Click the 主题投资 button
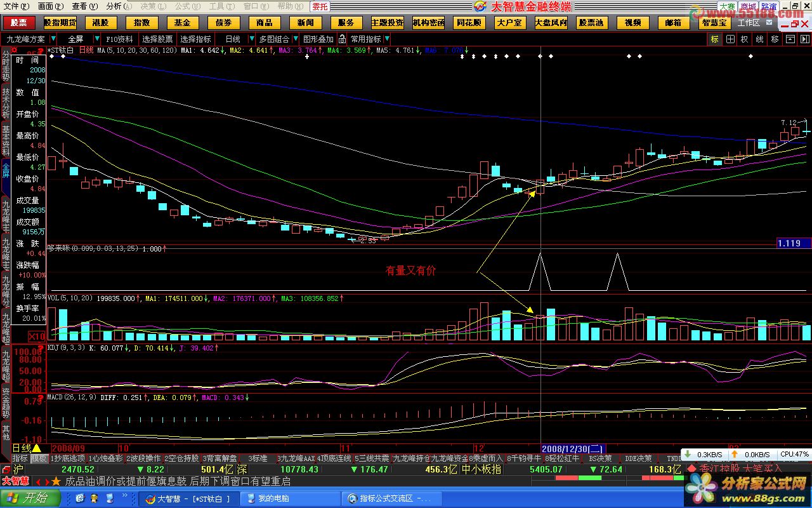The height and width of the screenshot is (508, 812). point(387,22)
